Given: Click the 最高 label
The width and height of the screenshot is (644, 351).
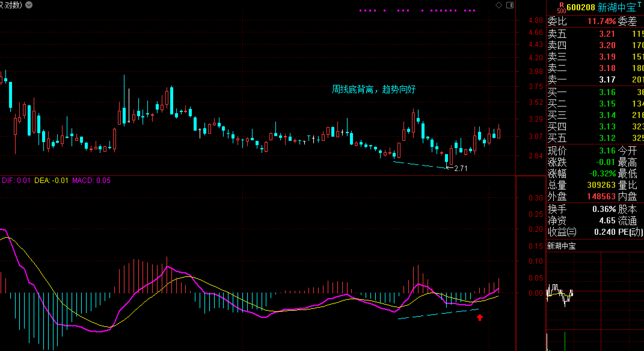Looking at the screenshot, I should [627, 163].
